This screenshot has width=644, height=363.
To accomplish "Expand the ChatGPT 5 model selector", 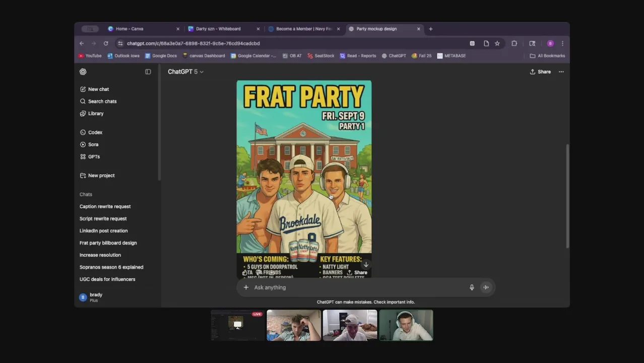I will pos(185,72).
